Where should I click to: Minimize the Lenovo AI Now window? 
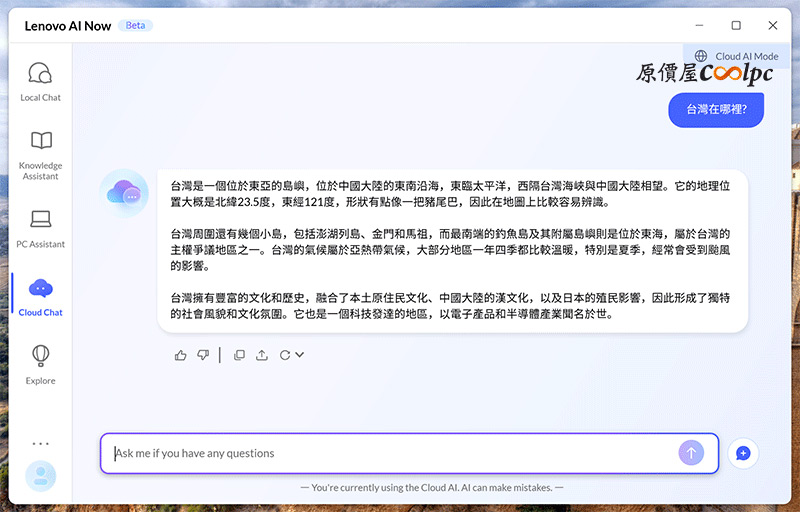699,25
